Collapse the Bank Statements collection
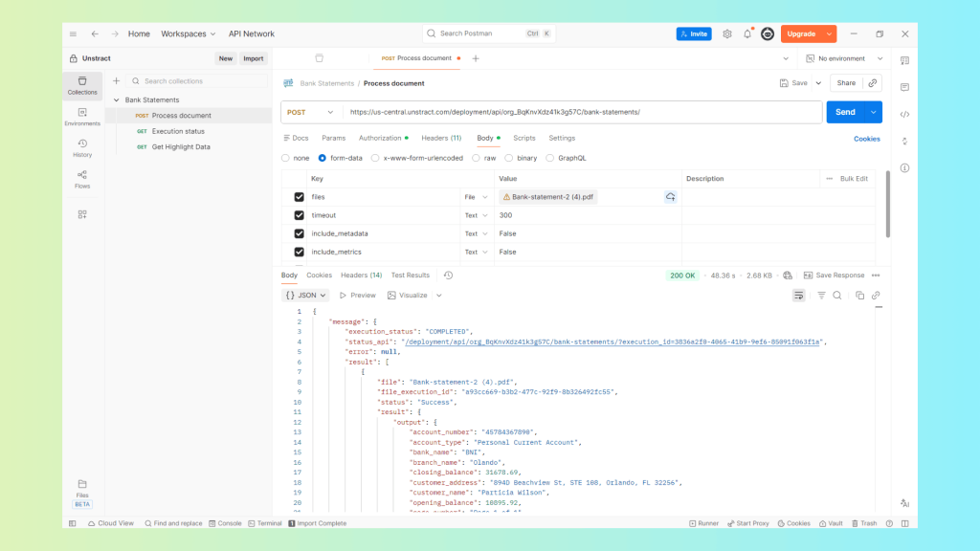Viewport: 980px width, 551px height. (116, 99)
